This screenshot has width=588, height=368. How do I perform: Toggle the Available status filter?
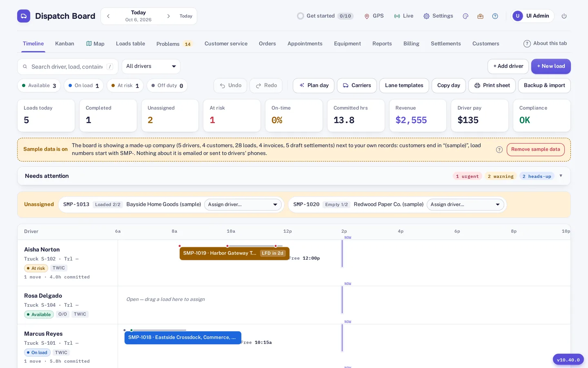tap(39, 85)
